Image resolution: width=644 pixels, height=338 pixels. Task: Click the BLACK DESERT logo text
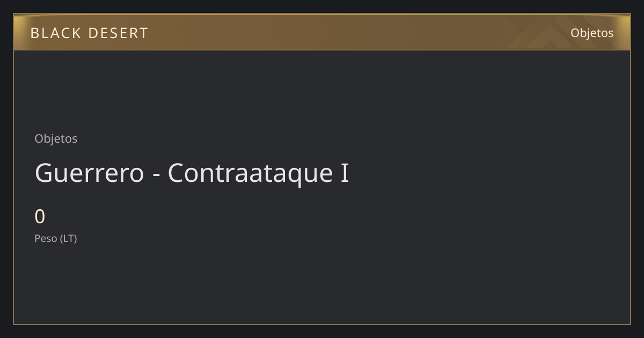coord(89,33)
